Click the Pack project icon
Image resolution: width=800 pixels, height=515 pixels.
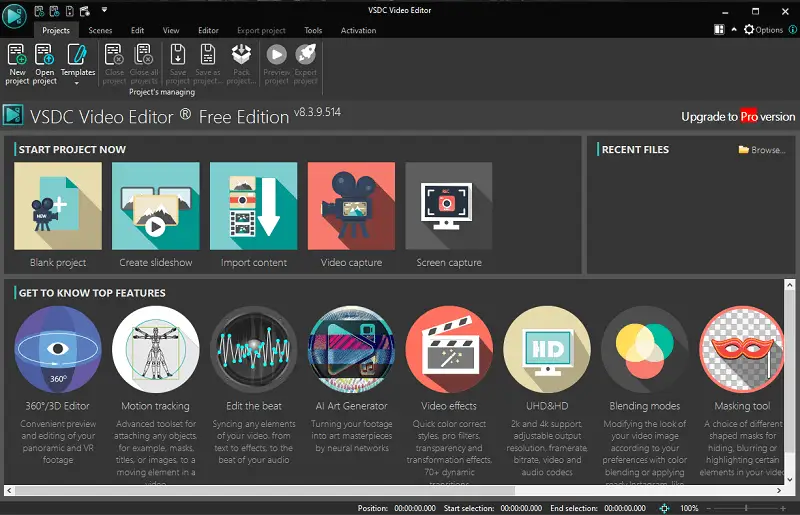point(241,54)
